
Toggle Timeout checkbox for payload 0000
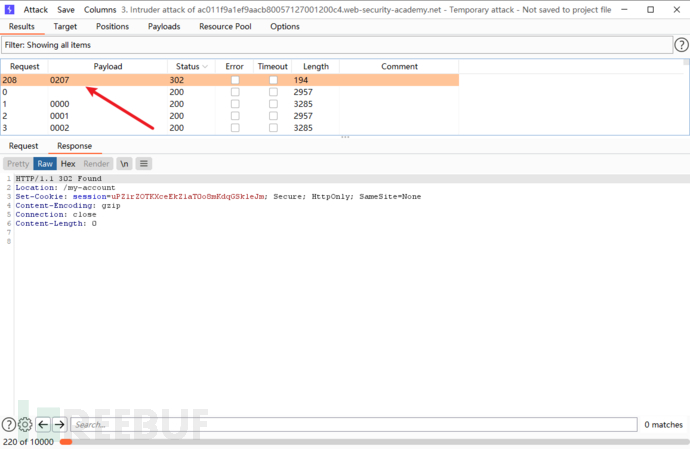pos(273,104)
